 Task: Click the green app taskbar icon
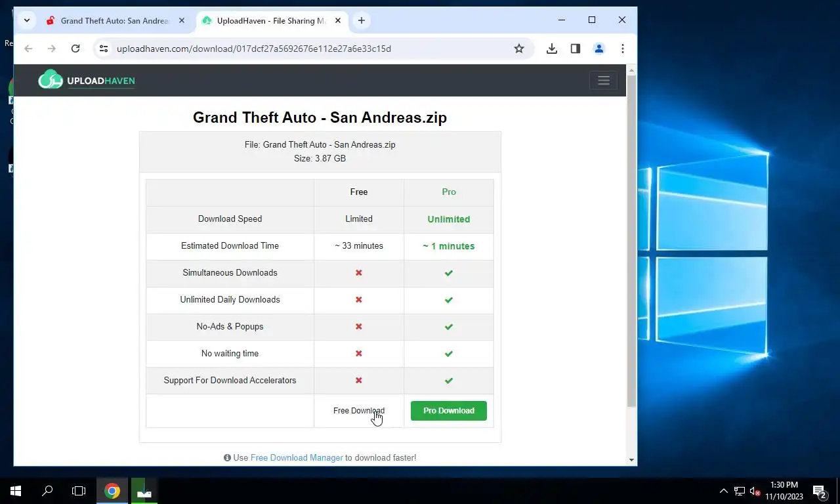(144, 490)
